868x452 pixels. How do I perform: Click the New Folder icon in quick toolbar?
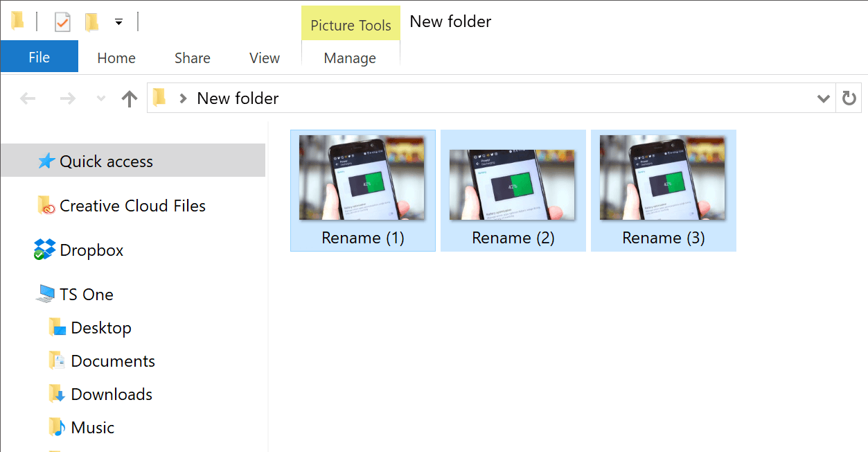[91, 22]
